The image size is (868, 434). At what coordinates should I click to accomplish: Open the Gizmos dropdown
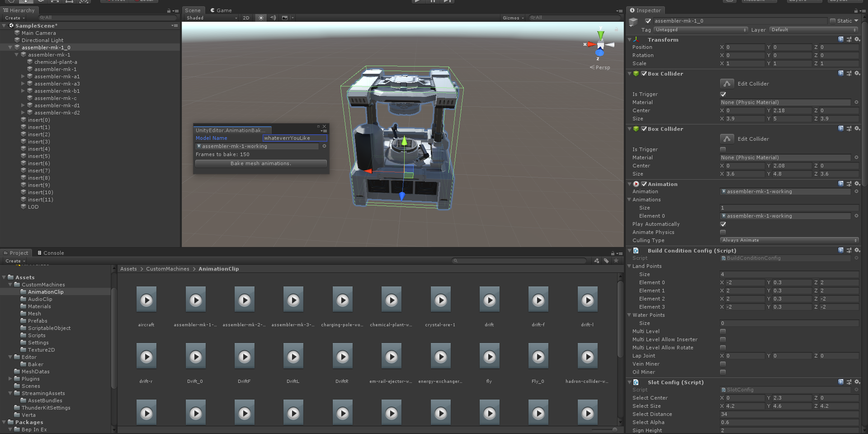click(x=513, y=18)
